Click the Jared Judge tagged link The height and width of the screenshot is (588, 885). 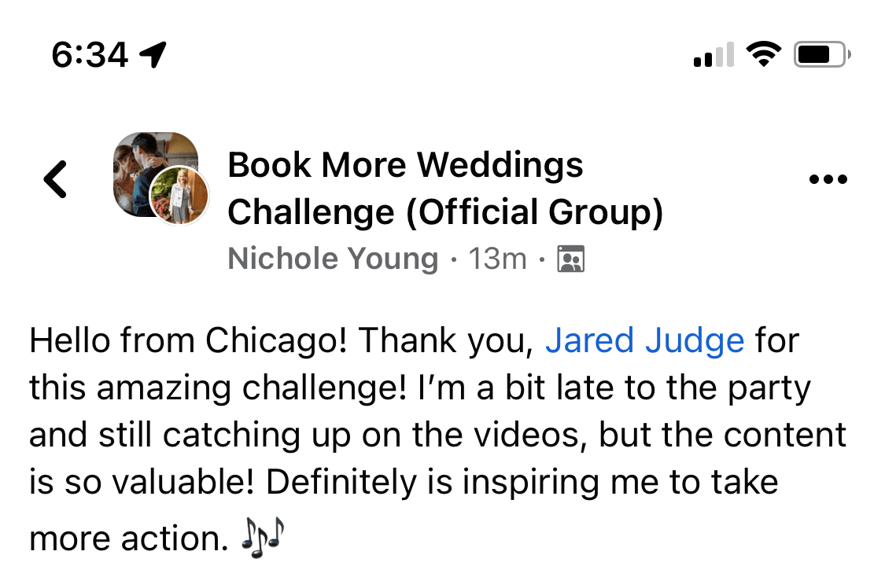tap(644, 341)
